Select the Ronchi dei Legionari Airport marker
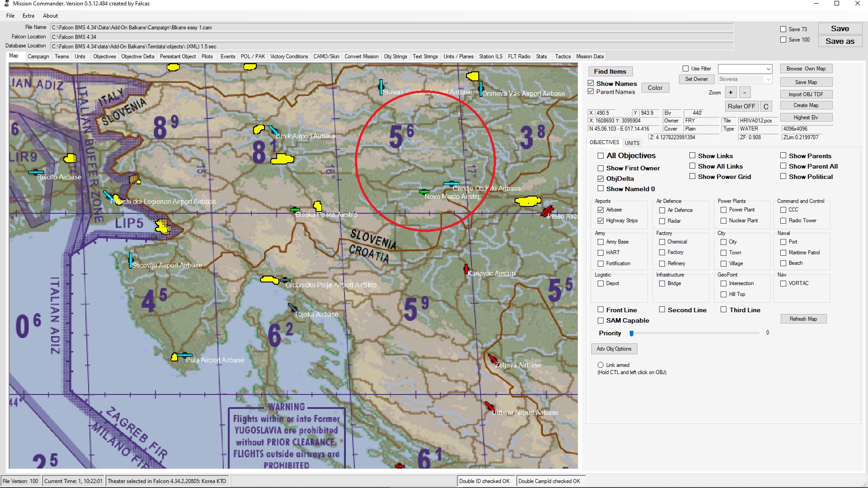The image size is (868, 488). click(x=108, y=196)
